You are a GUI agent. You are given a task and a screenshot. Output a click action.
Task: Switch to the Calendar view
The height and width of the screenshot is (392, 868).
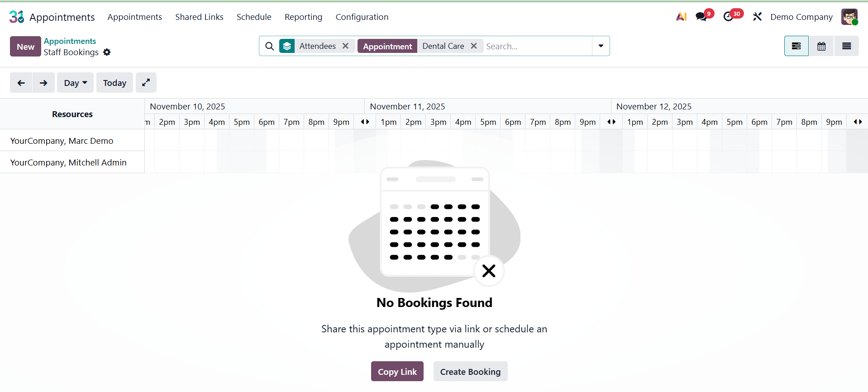(821, 46)
